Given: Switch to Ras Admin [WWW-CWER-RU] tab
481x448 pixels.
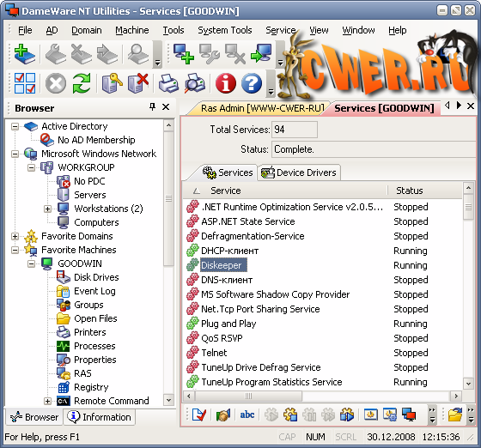Looking at the screenshot, I should 262,108.
